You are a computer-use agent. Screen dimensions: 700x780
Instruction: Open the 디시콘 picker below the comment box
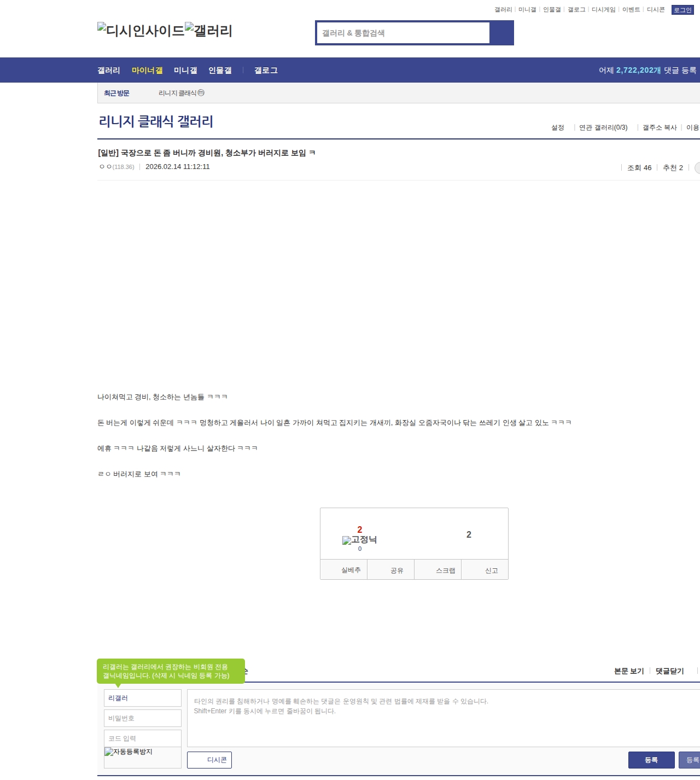pos(209,760)
